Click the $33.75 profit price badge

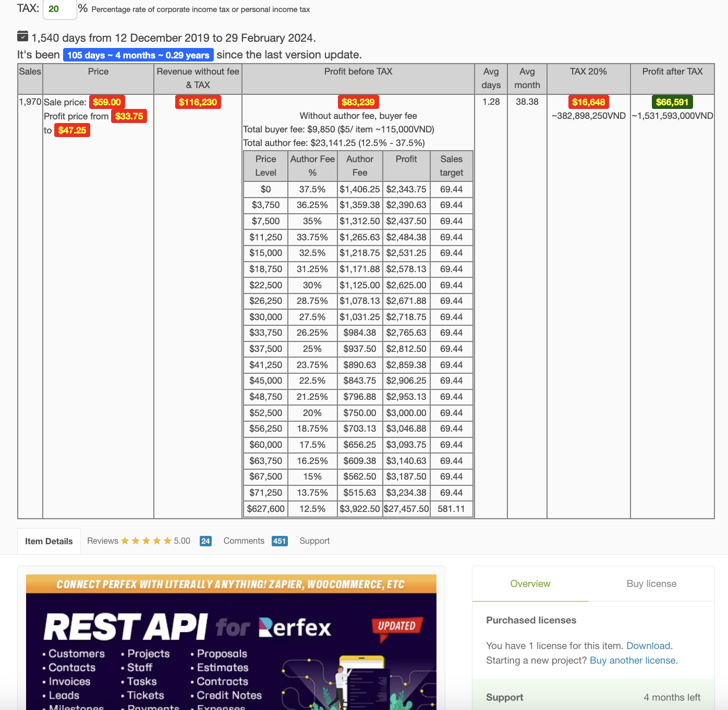pyautogui.click(x=129, y=116)
